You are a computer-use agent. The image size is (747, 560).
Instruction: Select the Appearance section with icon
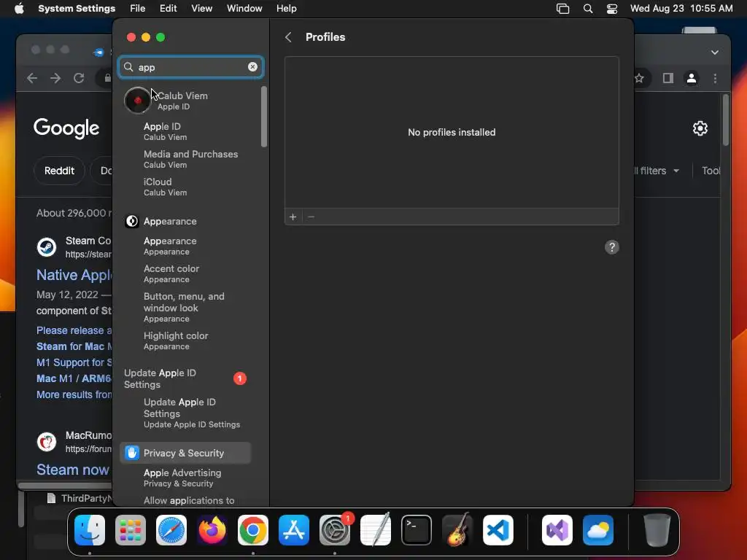coord(186,222)
